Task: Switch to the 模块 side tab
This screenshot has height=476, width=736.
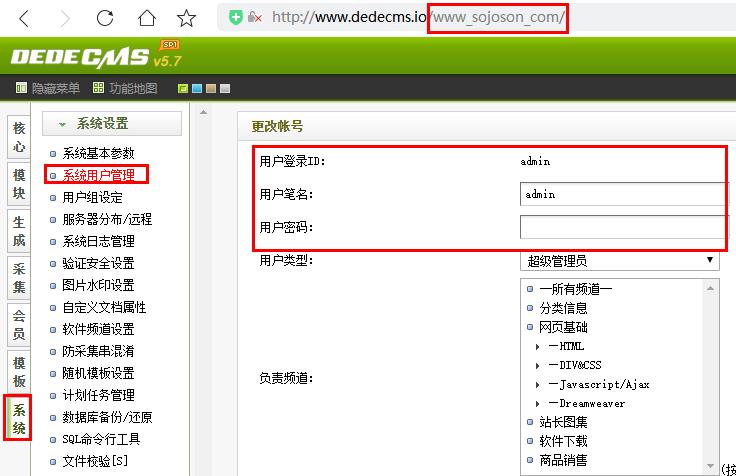Action: pos(19,184)
